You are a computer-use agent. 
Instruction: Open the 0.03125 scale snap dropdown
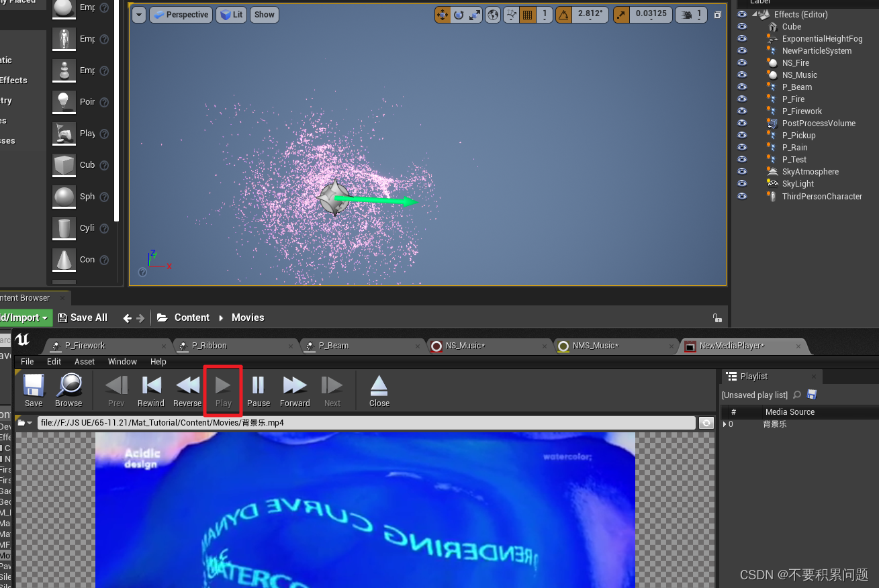coord(651,14)
